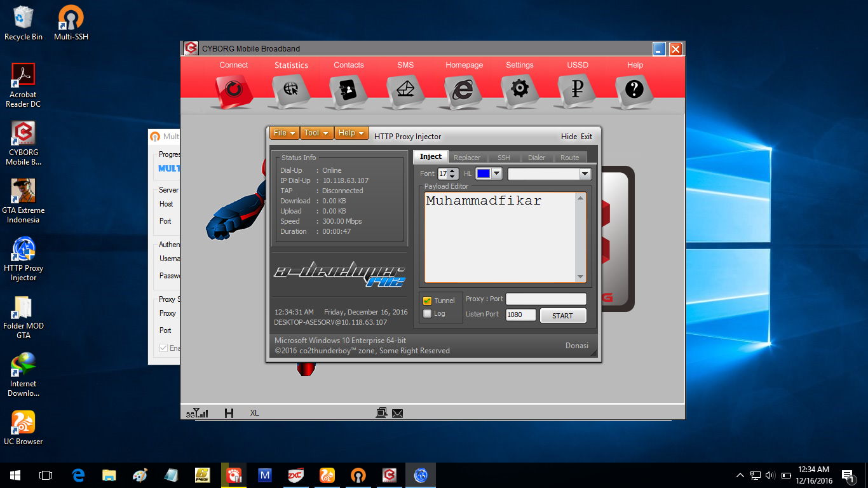Select the Recycle Bin desktop icon
This screenshot has width=868, height=488.
pos(24,24)
